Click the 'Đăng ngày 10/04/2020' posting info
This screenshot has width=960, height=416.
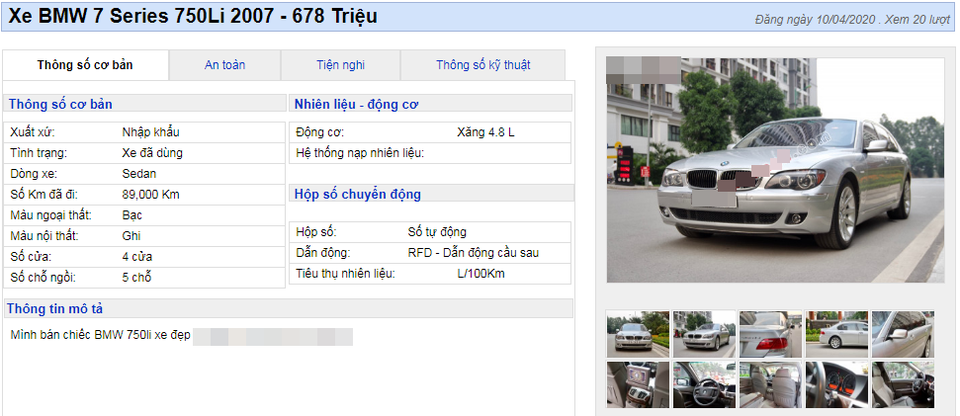pos(816,20)
